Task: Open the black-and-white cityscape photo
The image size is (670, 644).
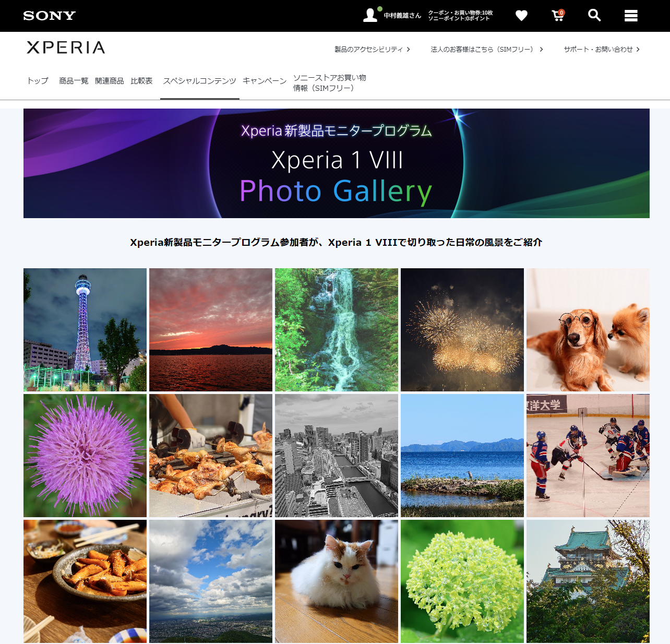Action: (x=337, y=456)
